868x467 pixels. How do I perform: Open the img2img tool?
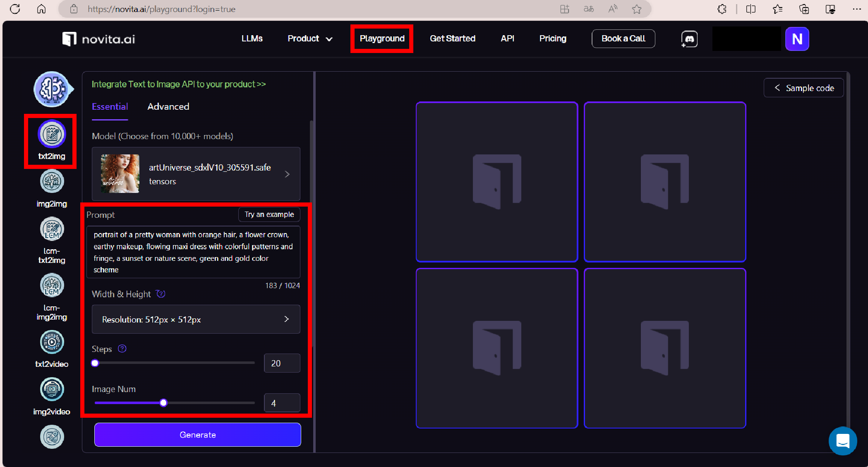coord(52,182)
